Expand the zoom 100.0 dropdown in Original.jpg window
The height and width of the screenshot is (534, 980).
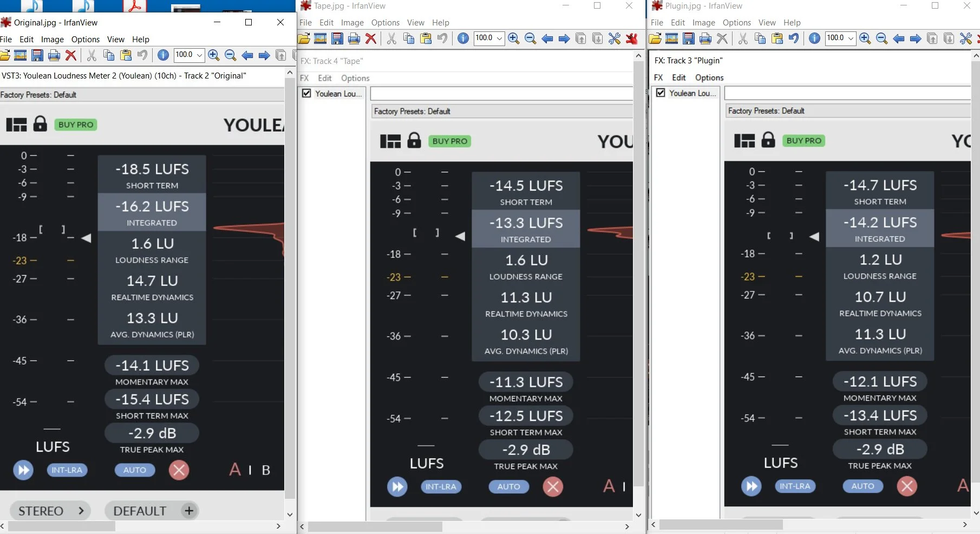199,55
